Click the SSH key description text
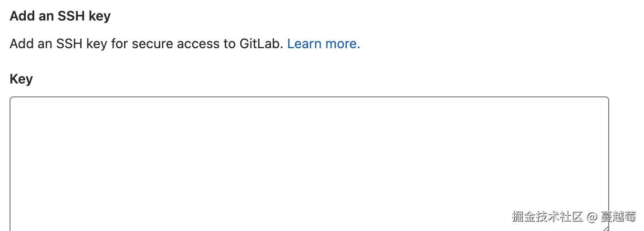 [x=147, y=44]
